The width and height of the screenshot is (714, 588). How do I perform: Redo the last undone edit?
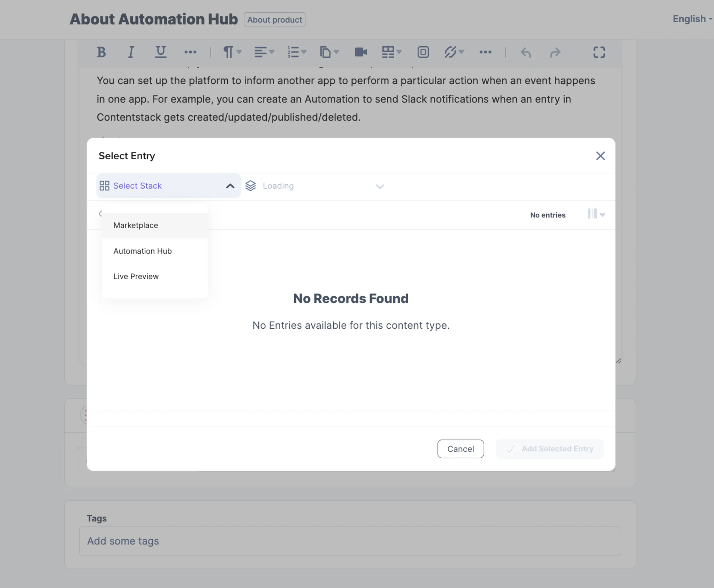[555, 52]
